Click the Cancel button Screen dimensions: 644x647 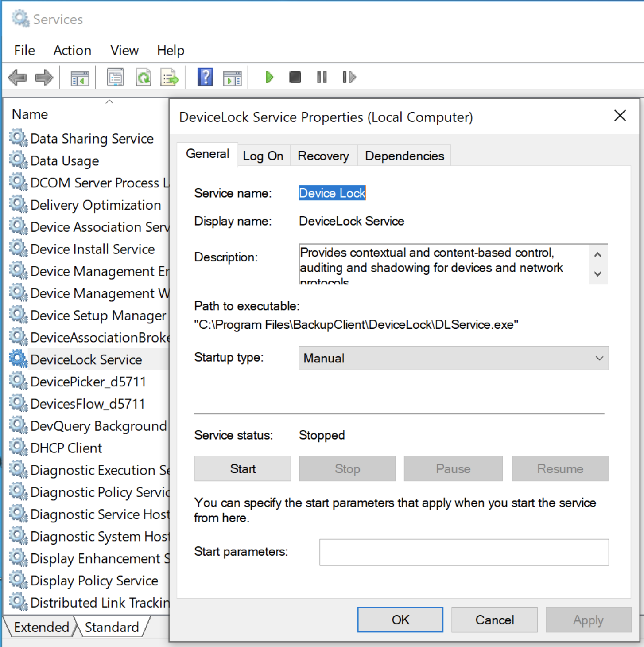495,620
